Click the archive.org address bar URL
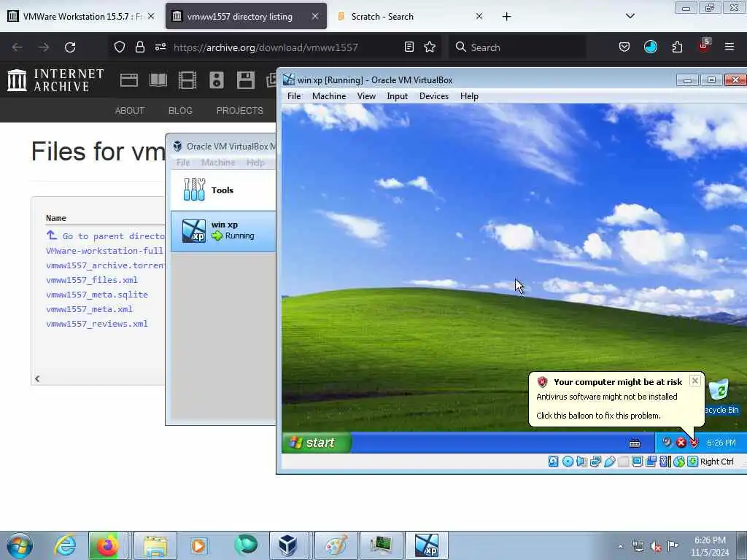This screenshot has height=560, width=747. point(266,47)
